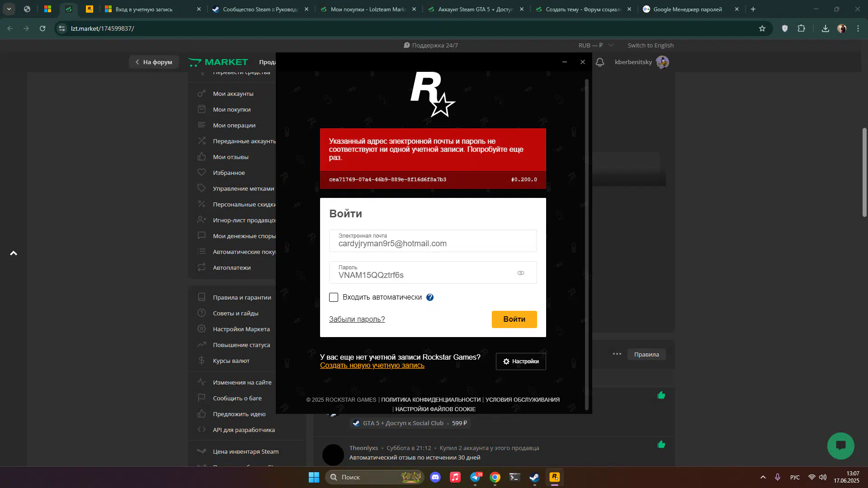
Task: Click the MARKET logo
Action: (218, 62)
